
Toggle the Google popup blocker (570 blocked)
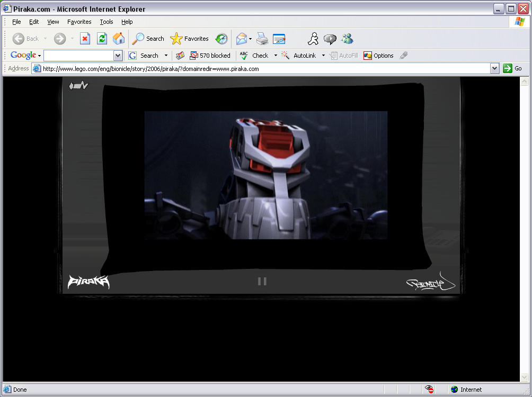(x=210, y=56)
